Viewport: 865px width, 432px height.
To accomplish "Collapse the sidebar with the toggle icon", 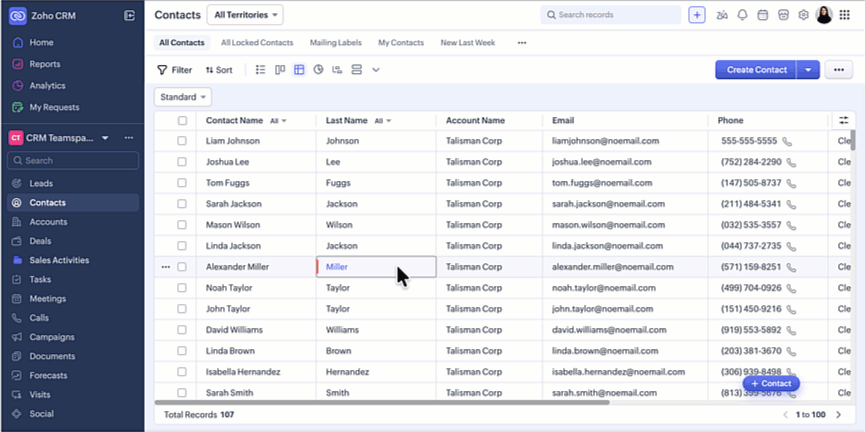I will 129,15.
